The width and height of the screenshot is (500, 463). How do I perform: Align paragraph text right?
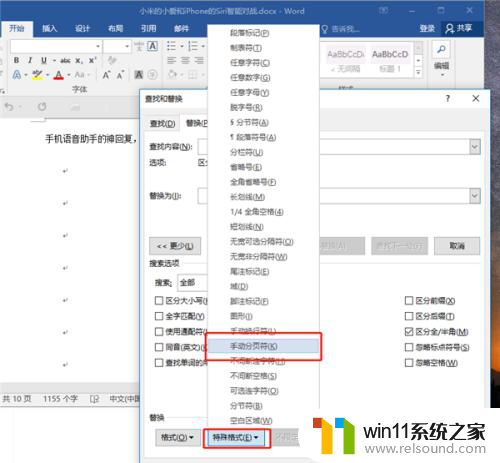pyautogui.click(x=199, y=60)
